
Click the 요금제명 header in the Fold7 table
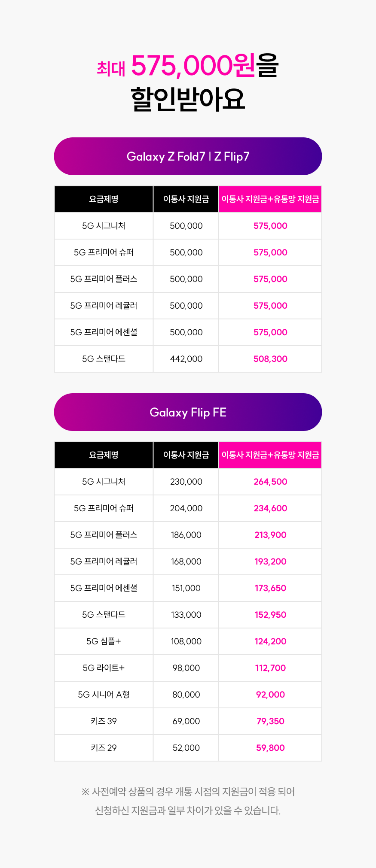coord(104,199)
